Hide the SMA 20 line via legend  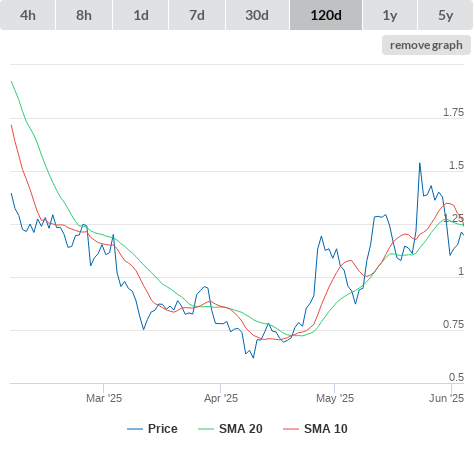coord(230,429)
